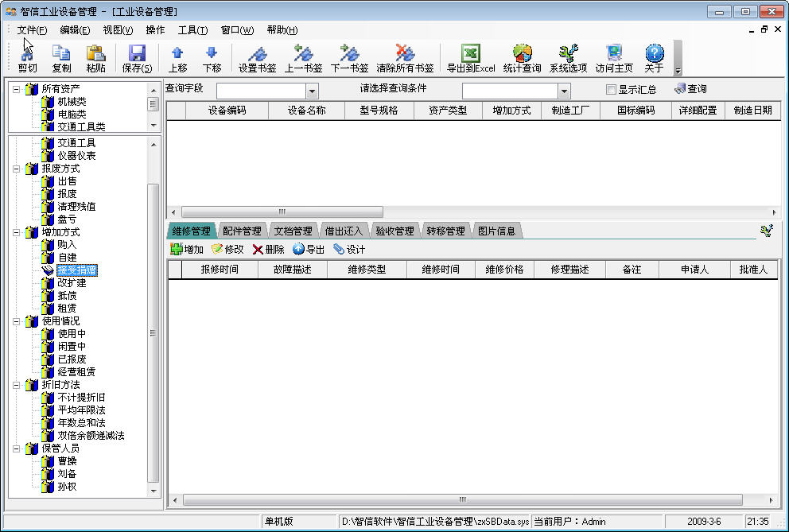Select 双倍余额递减法 tree item

point(91,435)
